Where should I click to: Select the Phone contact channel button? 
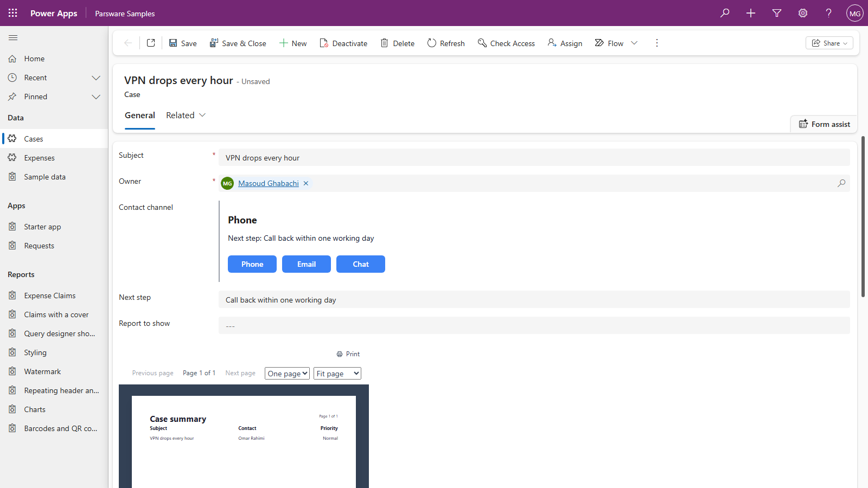[x=252, y=264]
